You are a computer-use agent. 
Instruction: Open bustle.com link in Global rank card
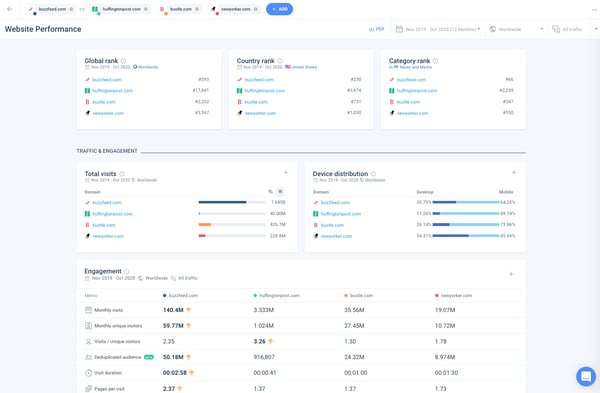[104, 102]
